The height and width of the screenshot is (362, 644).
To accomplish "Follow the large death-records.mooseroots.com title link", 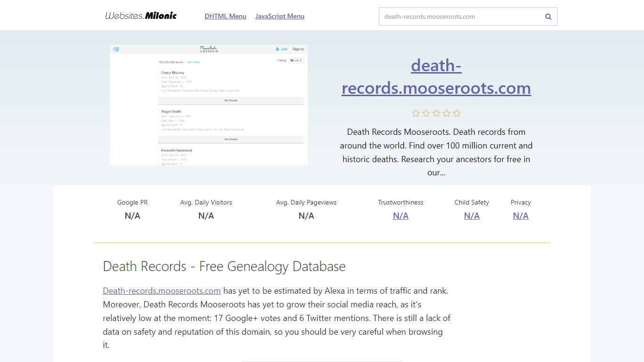I will click(x=436, y=76).
